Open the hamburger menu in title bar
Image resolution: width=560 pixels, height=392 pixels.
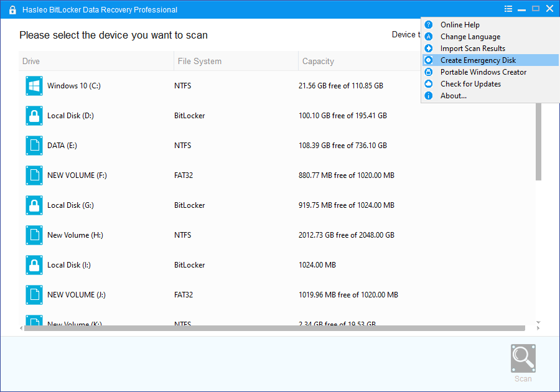[508, 9]
